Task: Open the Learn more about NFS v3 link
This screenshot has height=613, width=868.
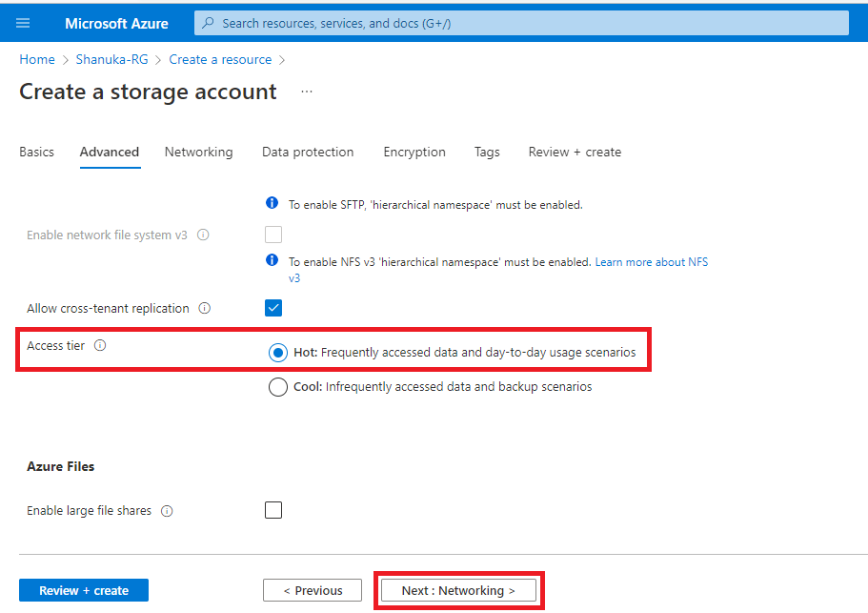Action: pos(651,262)
